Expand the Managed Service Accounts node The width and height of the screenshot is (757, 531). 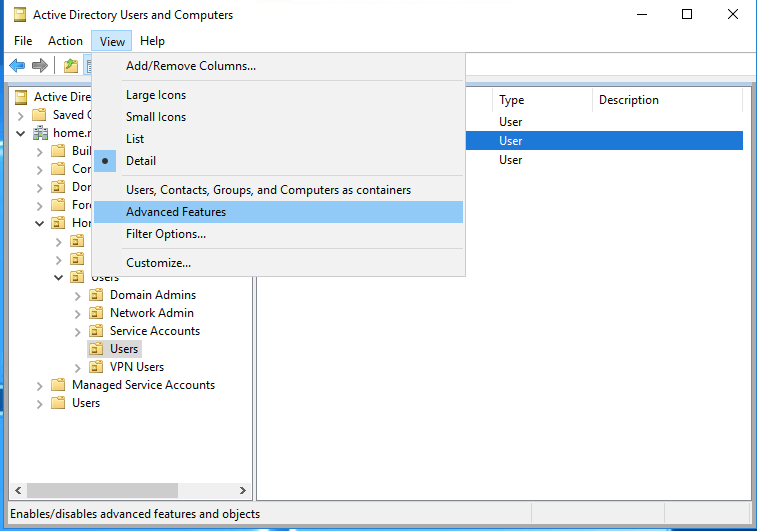(x=40, y=385)
